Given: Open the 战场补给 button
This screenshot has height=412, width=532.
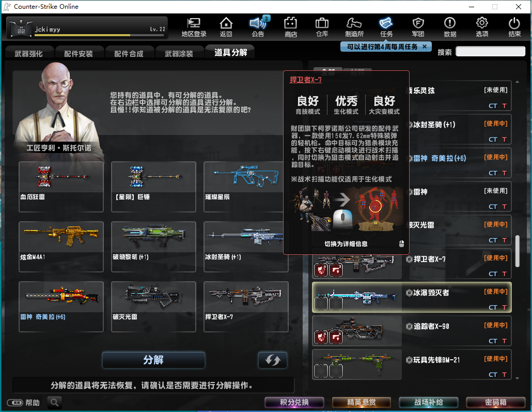Looking at the screenshot, I should (429, 403).
